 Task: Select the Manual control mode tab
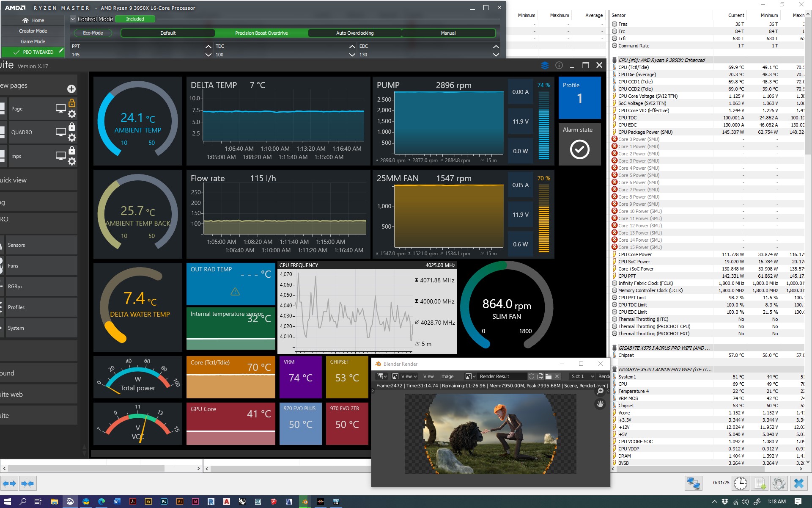point(448,33)
